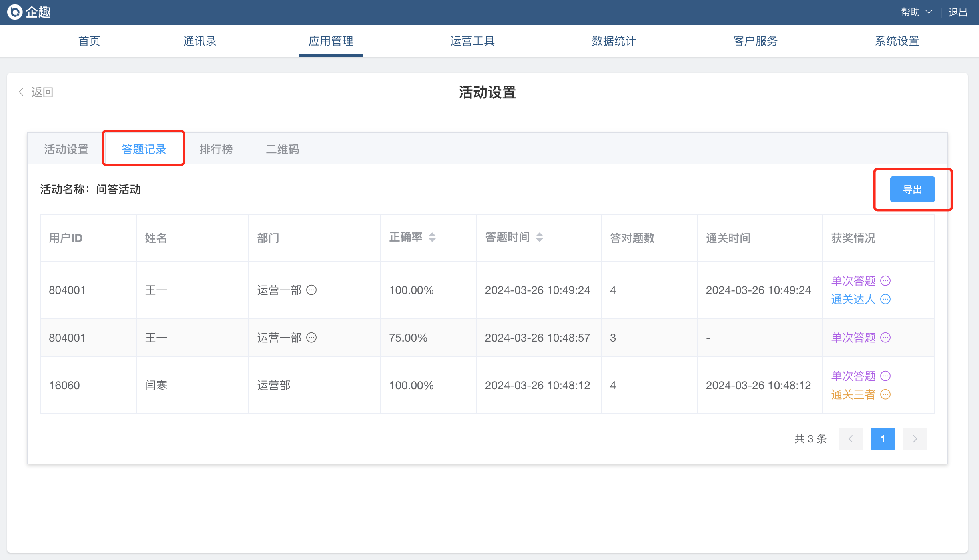Select page 1 in pagination
The image size is (979, 560).
883,439
